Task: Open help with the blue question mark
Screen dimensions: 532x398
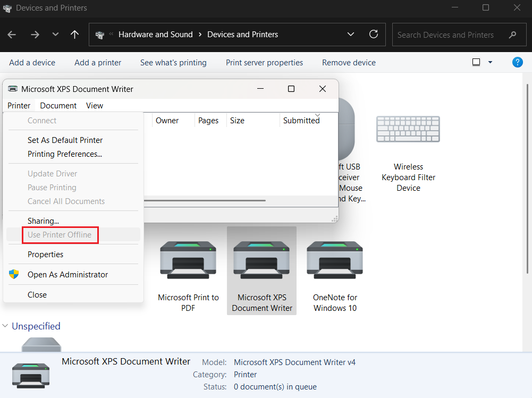Action: point(517,62)
